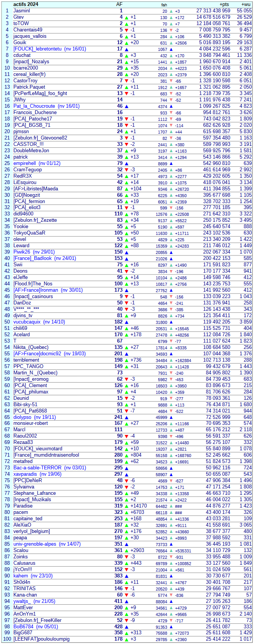Click blue triangle next to empirehell fah rank 8699
Viewport: 254px width, 644px height.
tap(171, 164)
